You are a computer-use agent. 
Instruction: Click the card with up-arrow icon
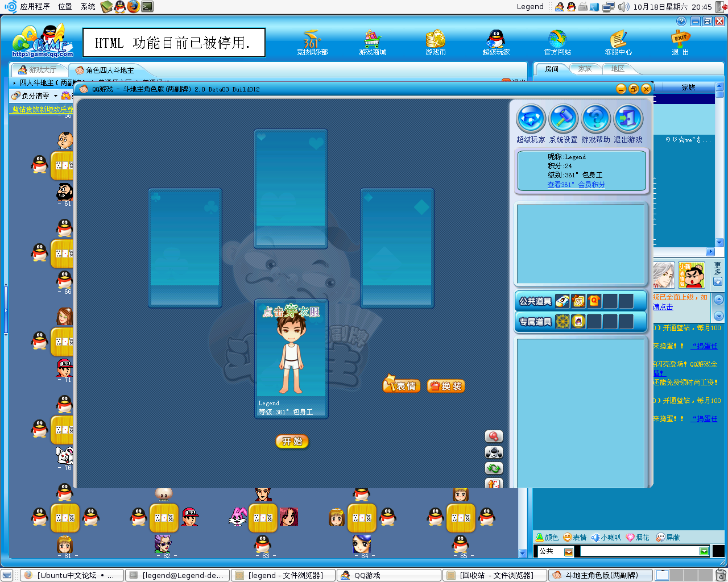point(494,483)
